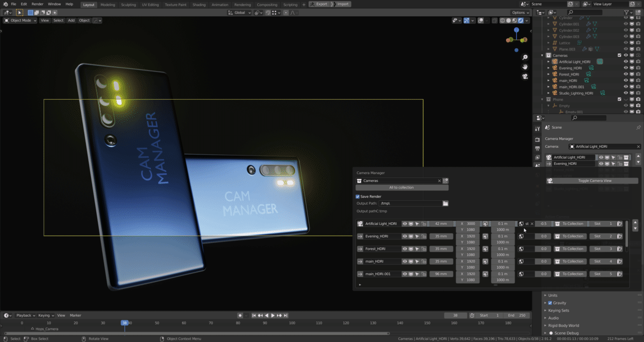Screen dimensions: 644x342
Task: Hide Forest_HDRI in the Outliner using its eye icon
Action: pos(626,74)
